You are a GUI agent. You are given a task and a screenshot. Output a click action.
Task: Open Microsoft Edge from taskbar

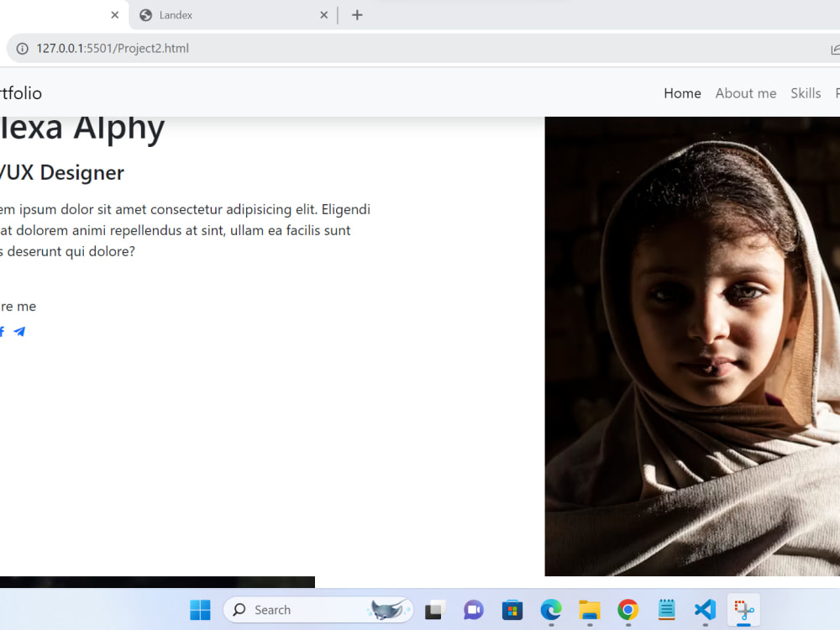(551, 610)
